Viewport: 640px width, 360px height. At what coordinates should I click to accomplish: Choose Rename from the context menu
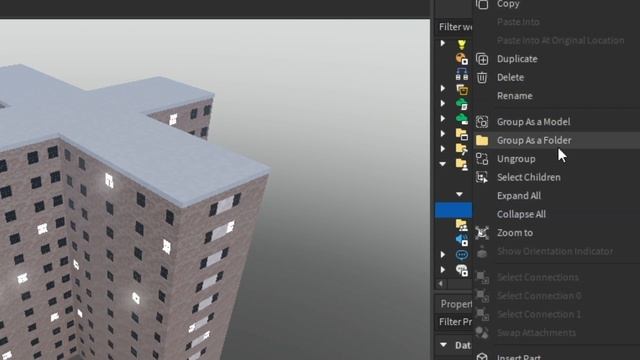point(515,96)
